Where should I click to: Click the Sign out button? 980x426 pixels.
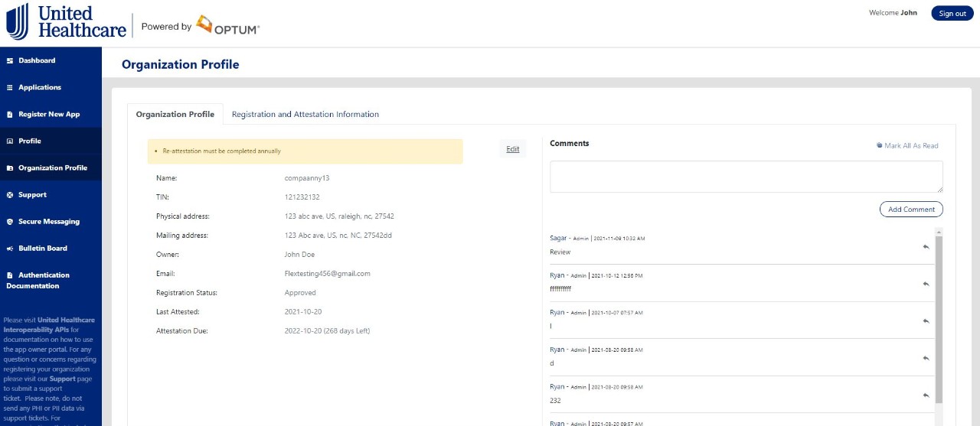(952, 14)
